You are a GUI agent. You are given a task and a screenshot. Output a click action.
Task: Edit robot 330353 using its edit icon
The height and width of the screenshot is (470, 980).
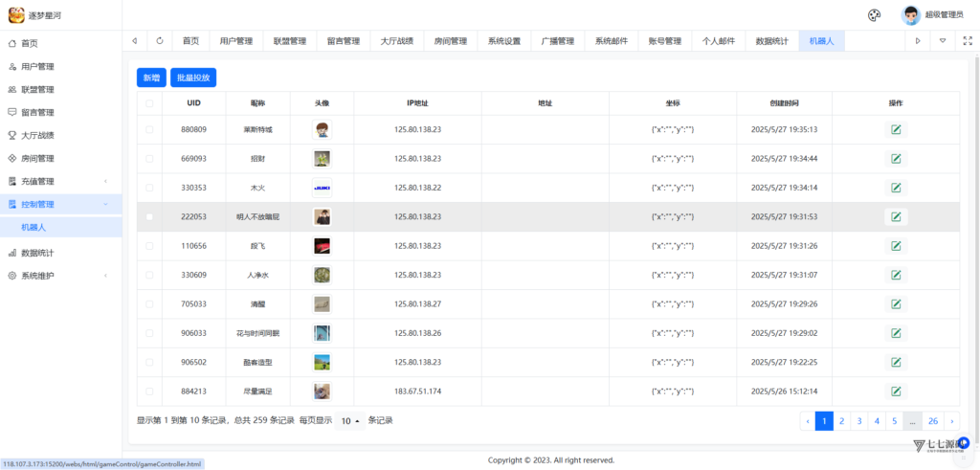click(x=896, y=188)
